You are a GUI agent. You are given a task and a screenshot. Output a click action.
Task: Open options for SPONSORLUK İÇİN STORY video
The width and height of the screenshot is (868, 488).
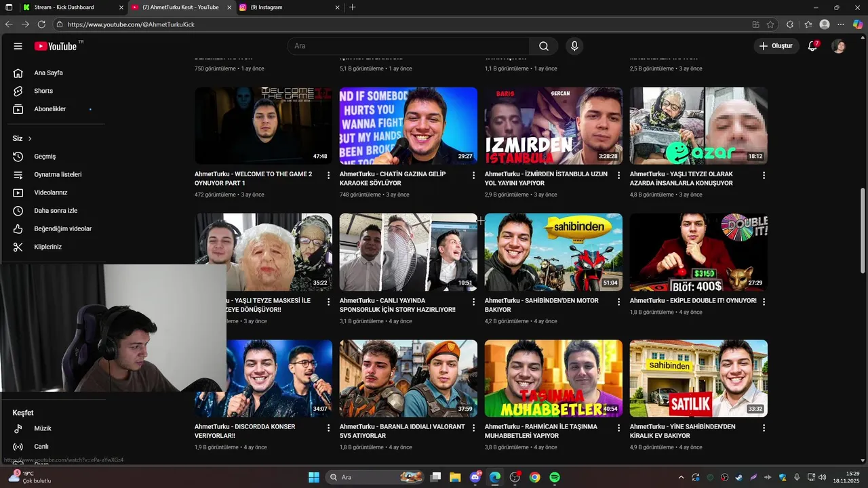coord(474,302)
